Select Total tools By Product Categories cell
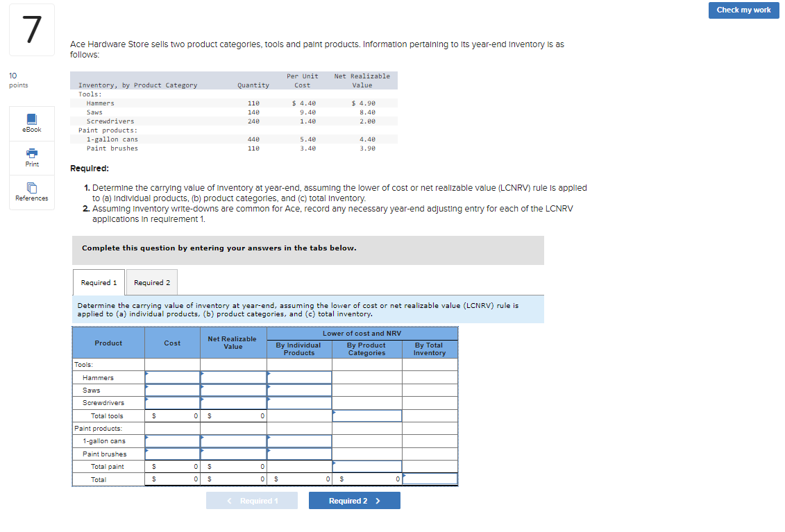 (x=367, y=415)
